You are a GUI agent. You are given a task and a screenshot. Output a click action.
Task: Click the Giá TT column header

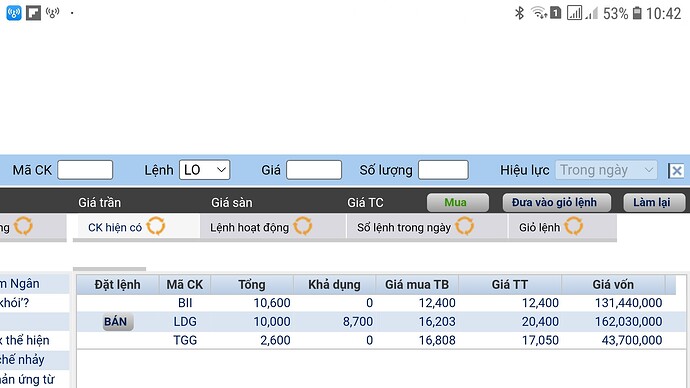510,285
